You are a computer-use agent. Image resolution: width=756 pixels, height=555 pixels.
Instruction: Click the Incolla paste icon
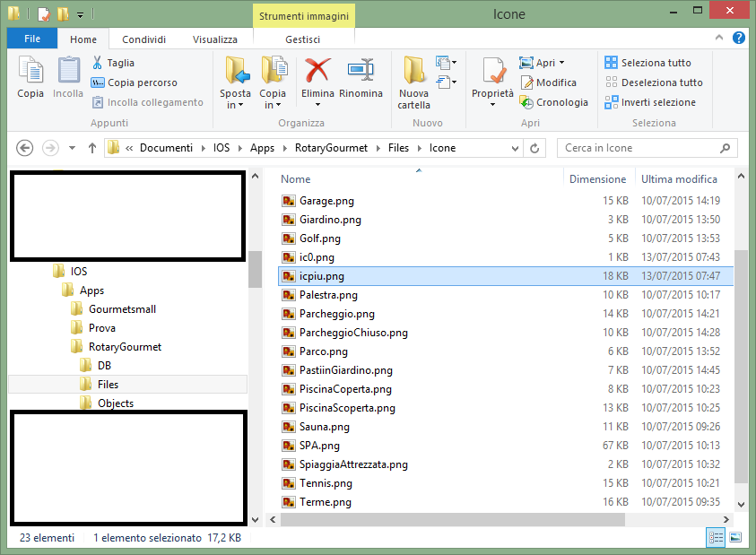pos(68,70)
